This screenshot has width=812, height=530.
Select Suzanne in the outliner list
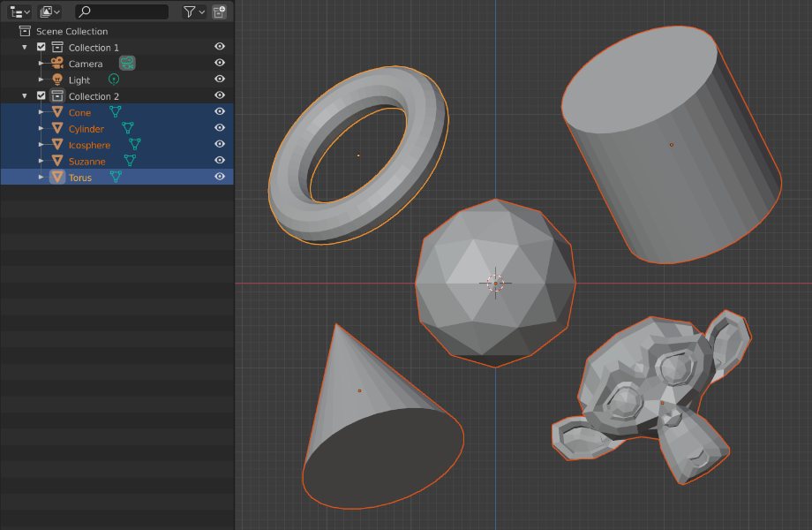(86, 161)
